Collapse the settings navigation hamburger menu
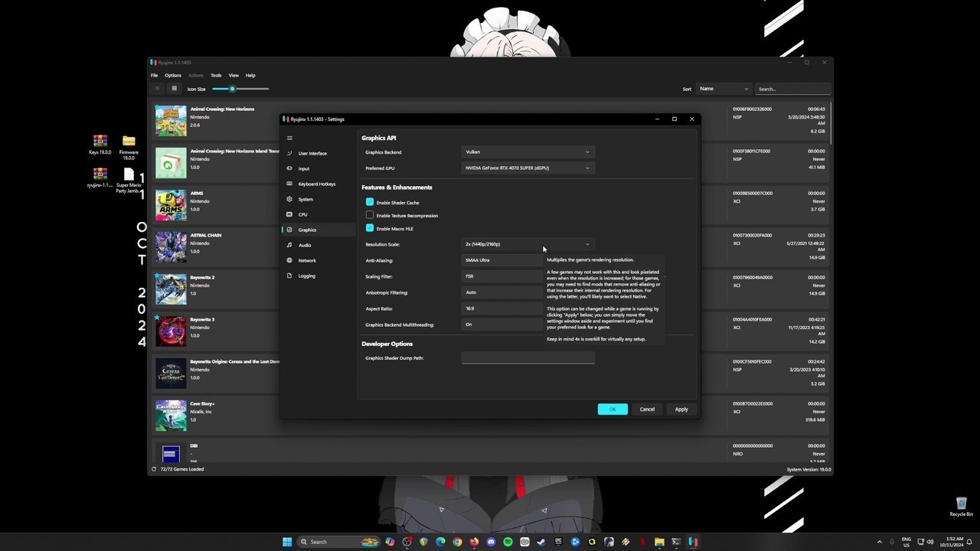Viewport: 980px width, 551px height. [x=289, y=138]
